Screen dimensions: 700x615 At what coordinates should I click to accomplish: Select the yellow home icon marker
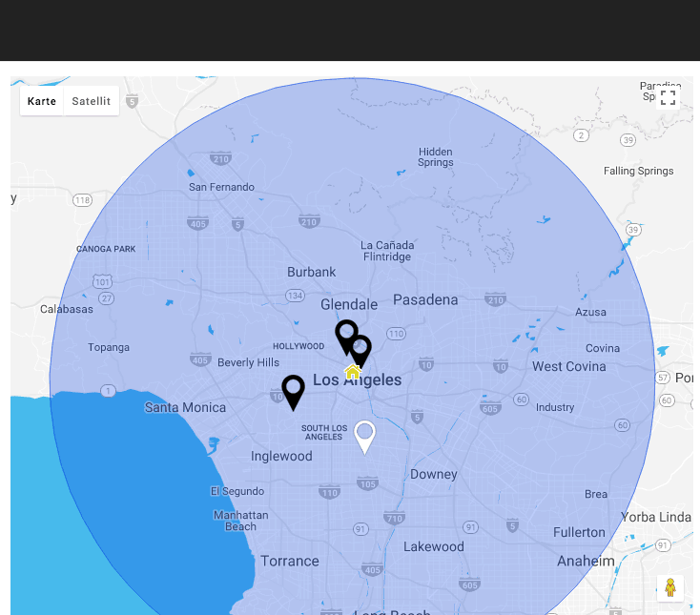[352, 372]
